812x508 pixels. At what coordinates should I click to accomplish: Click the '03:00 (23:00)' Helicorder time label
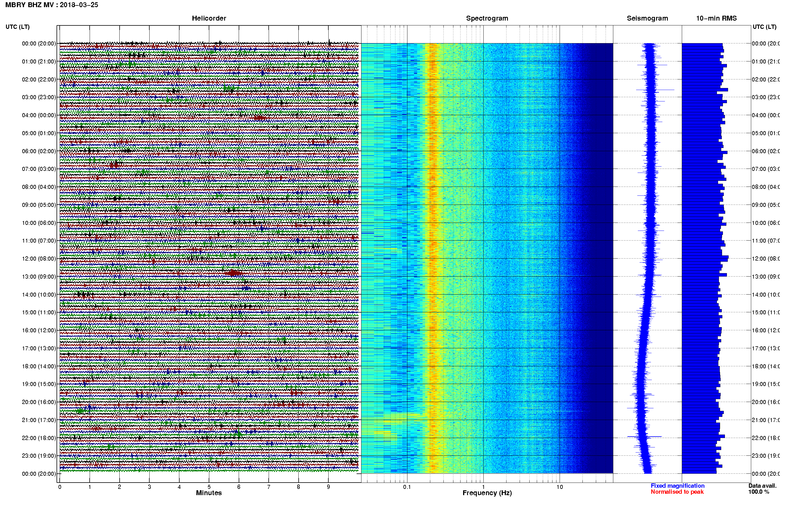pyautogui.click(x=39, y=97)
